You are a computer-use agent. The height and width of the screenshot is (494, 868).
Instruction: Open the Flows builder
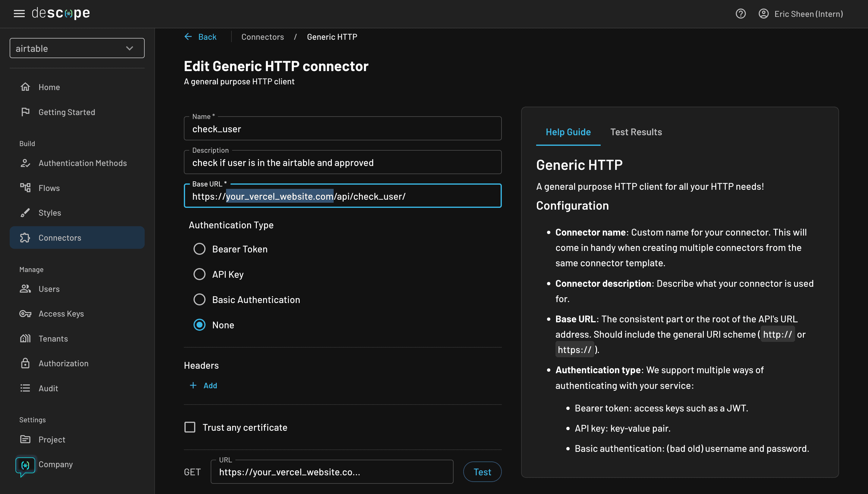tap(49, 188)
